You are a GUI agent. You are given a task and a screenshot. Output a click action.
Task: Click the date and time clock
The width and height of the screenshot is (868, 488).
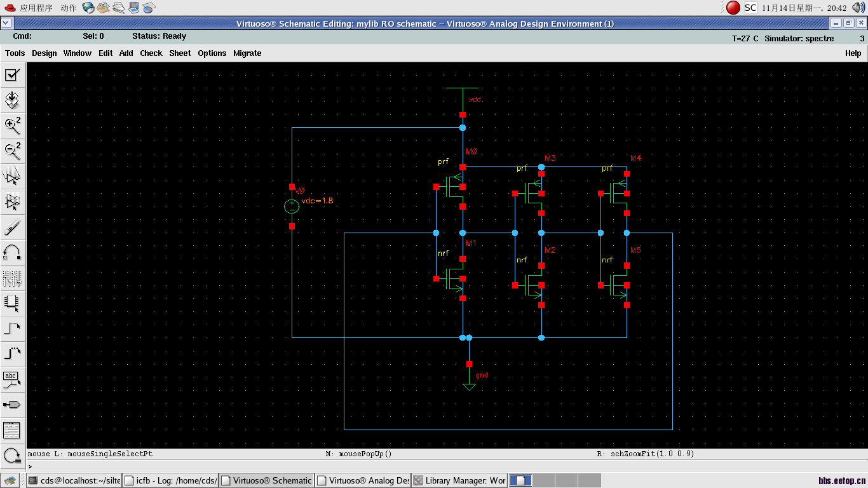pyautogui.click(x=804, y=8)
